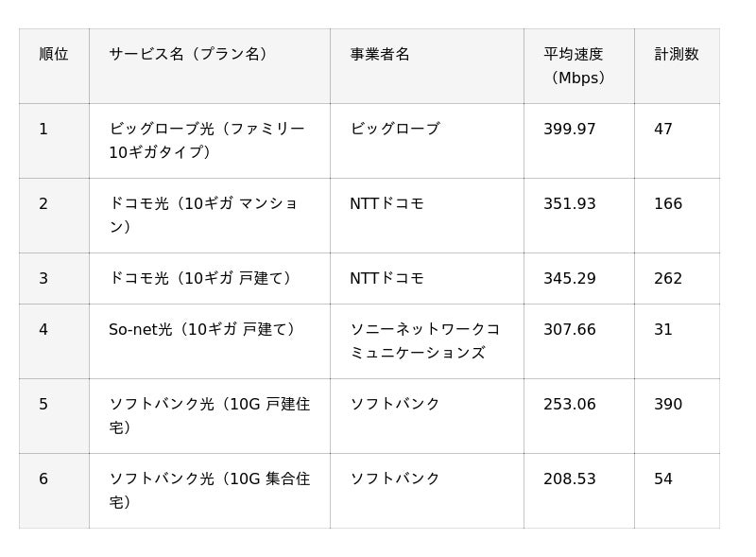Click the 計測数 column header
Viewport: 756px width, 557px height.
pos(677,66)
